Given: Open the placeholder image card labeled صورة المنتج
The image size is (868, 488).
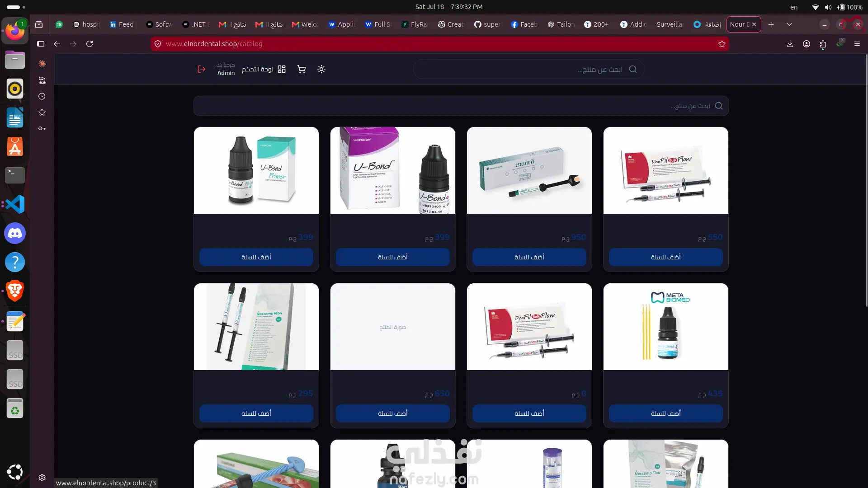Looking at the screenshot, I should (393, 327).
